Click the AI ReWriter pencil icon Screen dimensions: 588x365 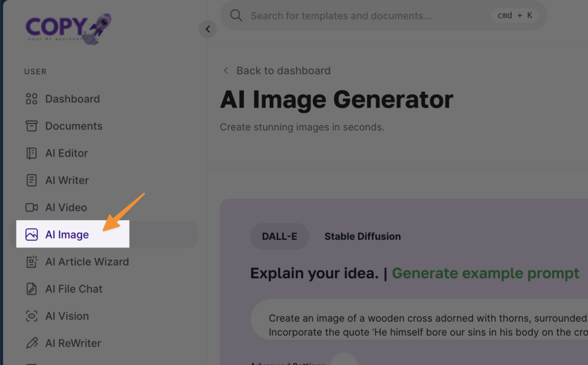[32, 343]
